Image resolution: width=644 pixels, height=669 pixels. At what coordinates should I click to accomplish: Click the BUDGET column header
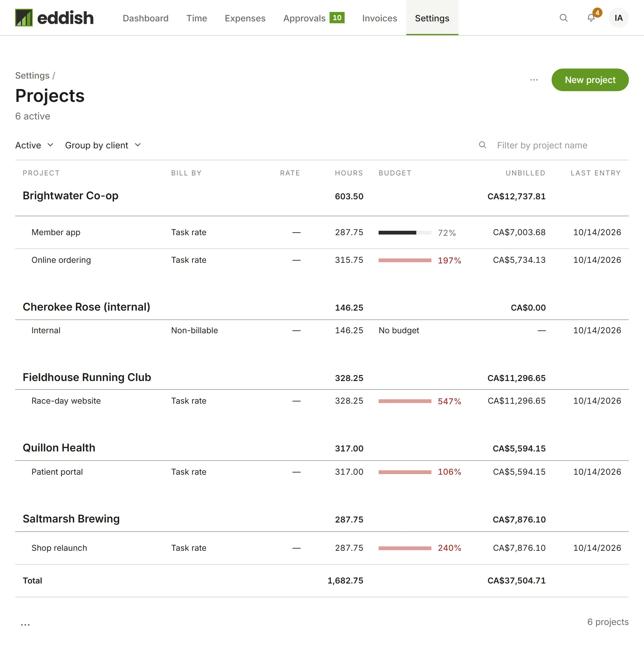point(395,173)
